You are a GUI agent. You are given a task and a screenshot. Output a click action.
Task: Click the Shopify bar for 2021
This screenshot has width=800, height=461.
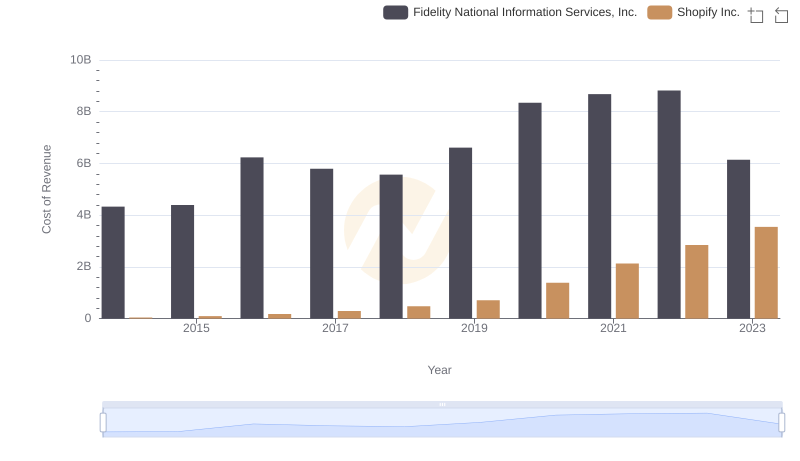[627, 291]
